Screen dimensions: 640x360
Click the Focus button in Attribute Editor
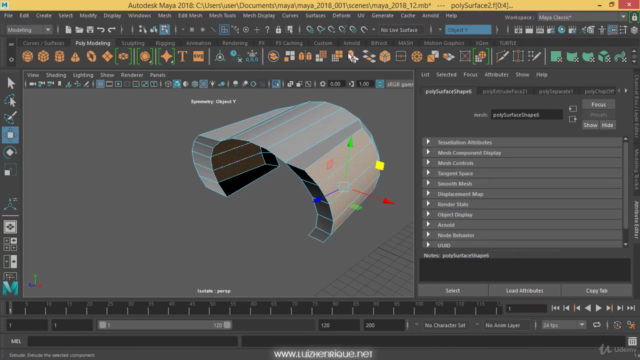[598, 104]
